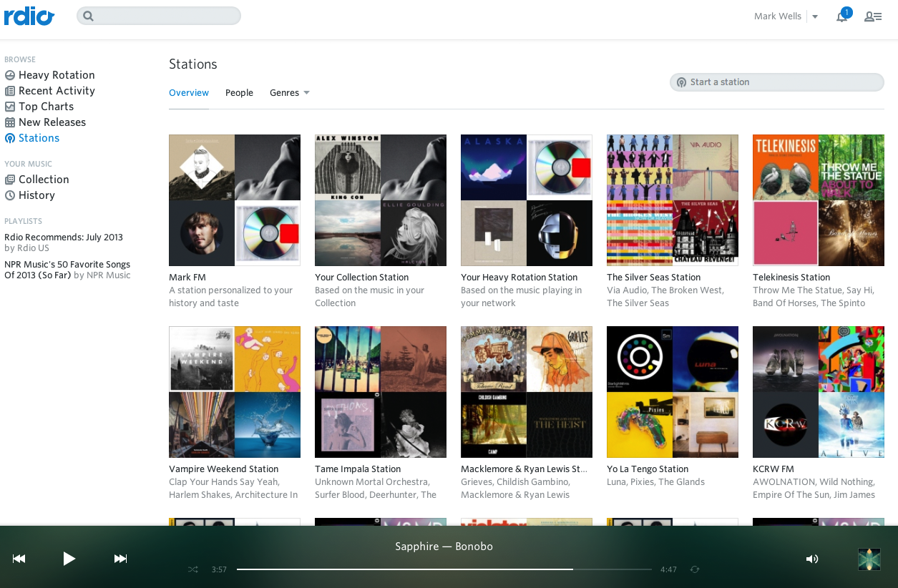The image size is (898, 588).
Task: Click the song progress bar
Action: [444, 569]
